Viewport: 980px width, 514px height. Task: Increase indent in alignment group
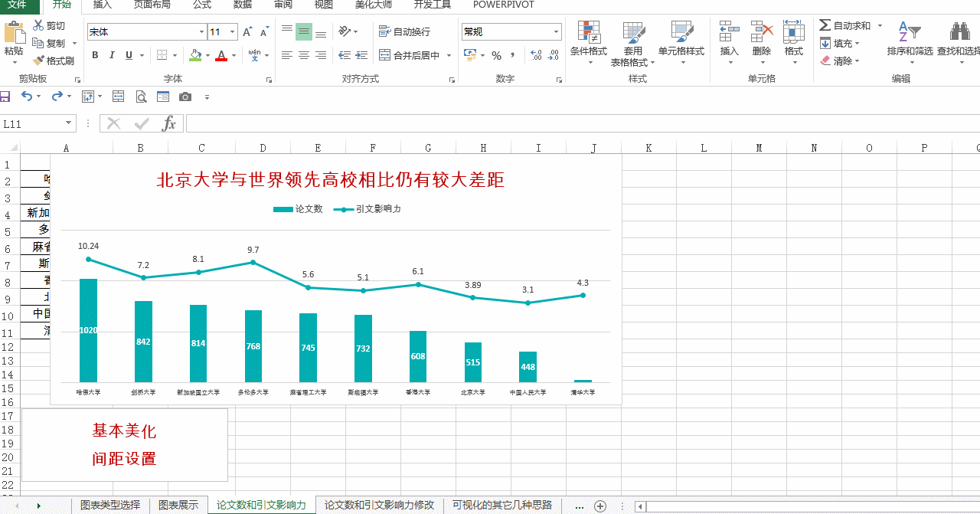[360, 55]
